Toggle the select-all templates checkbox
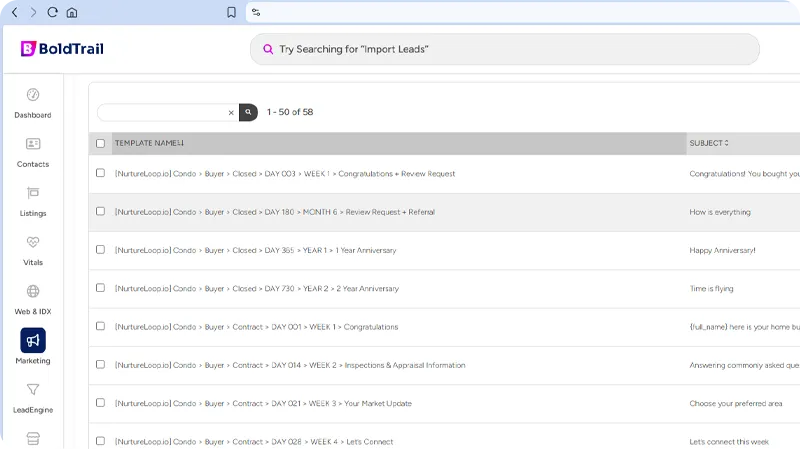This screenshot has height=450, width=800. coord(100,143)
